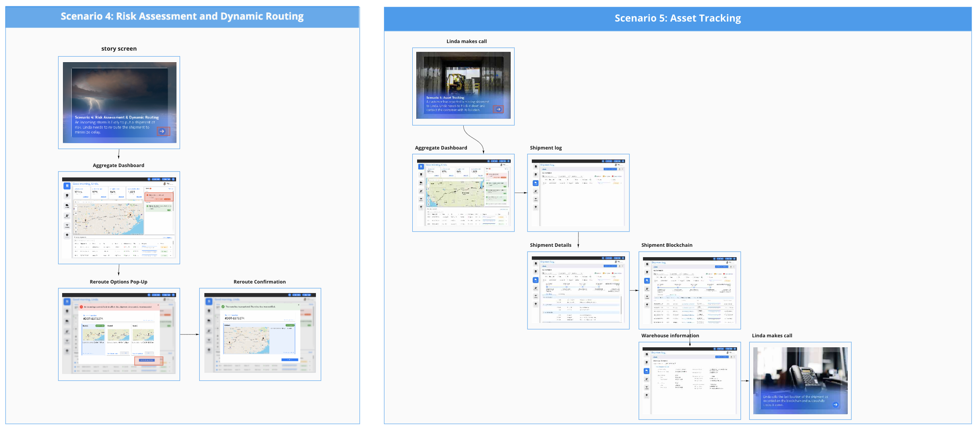The width and height of the screenshot is (980, 433).
Task: Select the 'Reroute Confirmation' label
Action: click(260, 282)
